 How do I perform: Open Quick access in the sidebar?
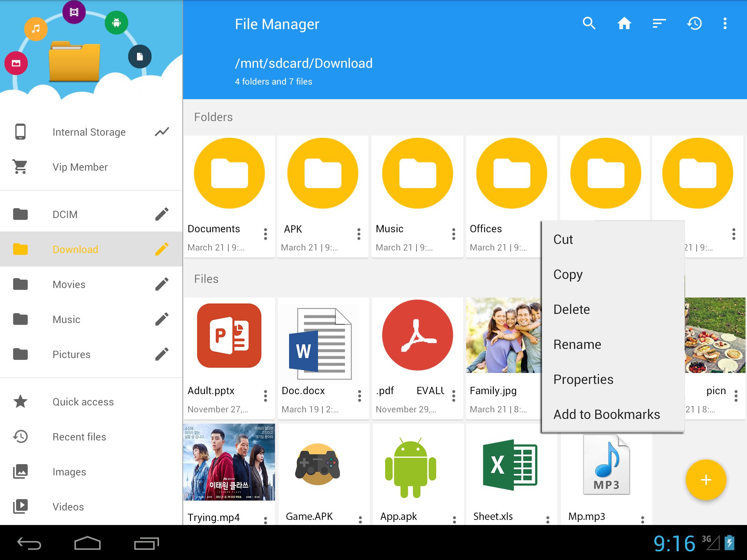click(91, 402)
